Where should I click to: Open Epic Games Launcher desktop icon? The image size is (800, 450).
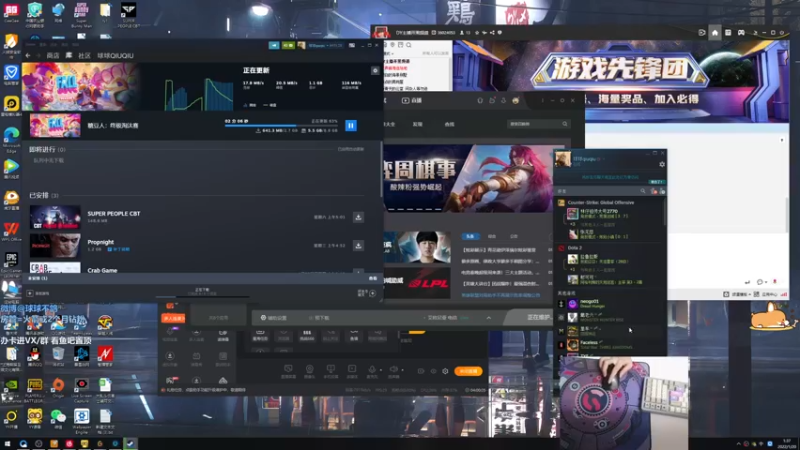11,261
